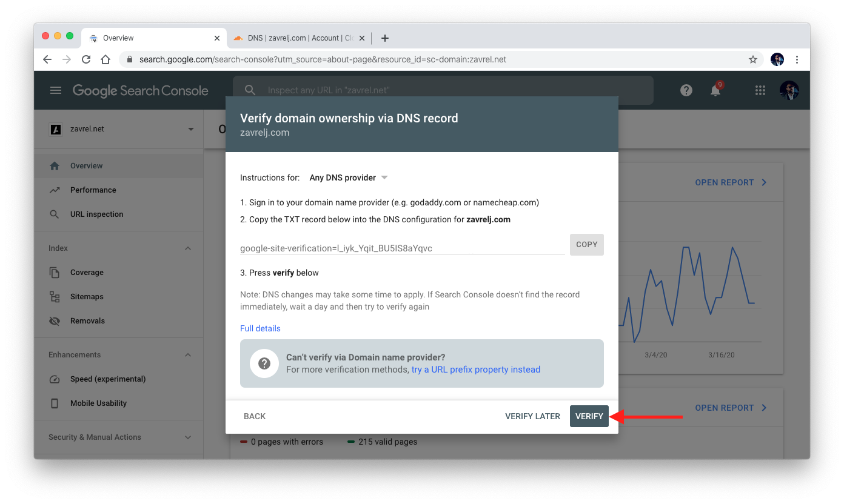
Task: Bookmark this page with the star icon
Action: pyautogui.click(x=753, y=59)
